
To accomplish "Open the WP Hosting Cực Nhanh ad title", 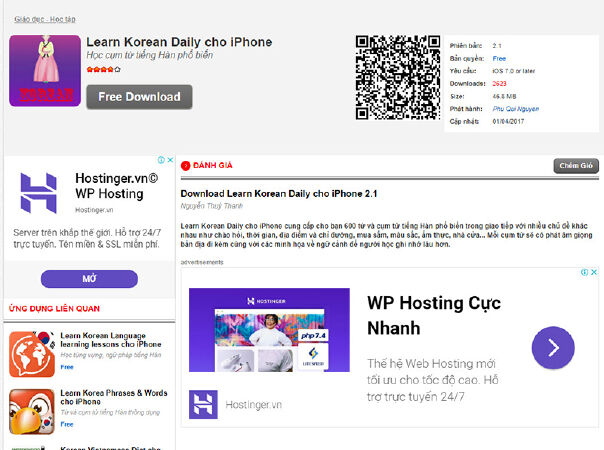I will pos(434,315).
